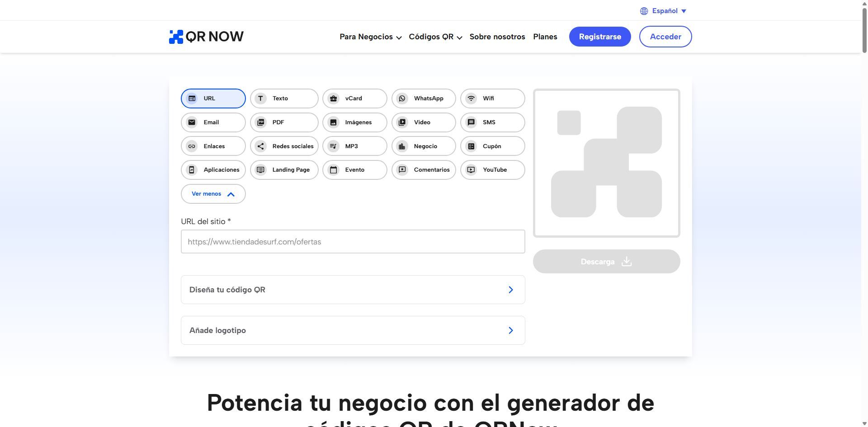The height and width of the screenshot is (427, 868).
Task: Expand the Añade logotipo section
Action: [353, 330]
